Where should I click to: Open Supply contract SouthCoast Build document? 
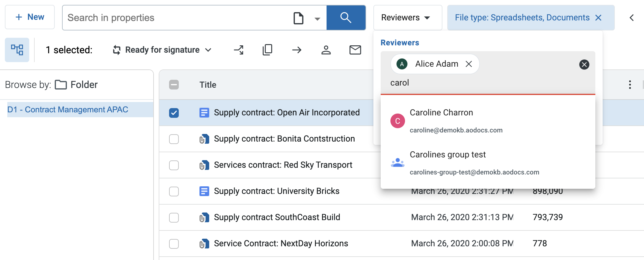[277, 217]
